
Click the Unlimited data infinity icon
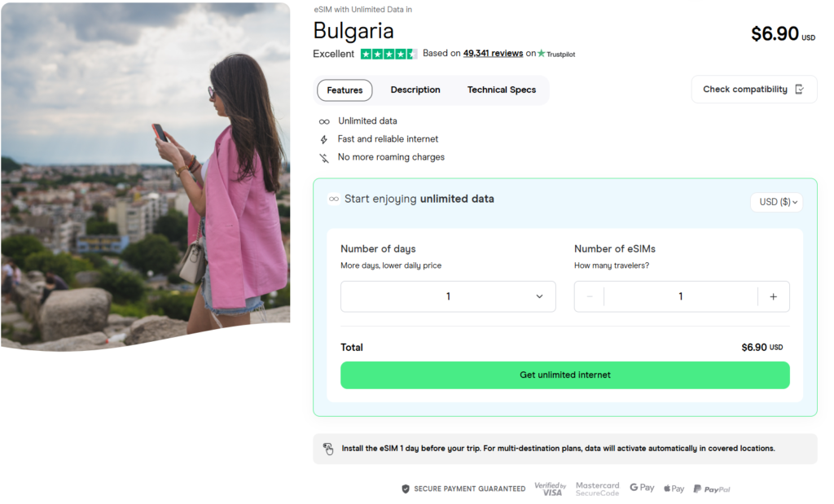coord(324,121)
